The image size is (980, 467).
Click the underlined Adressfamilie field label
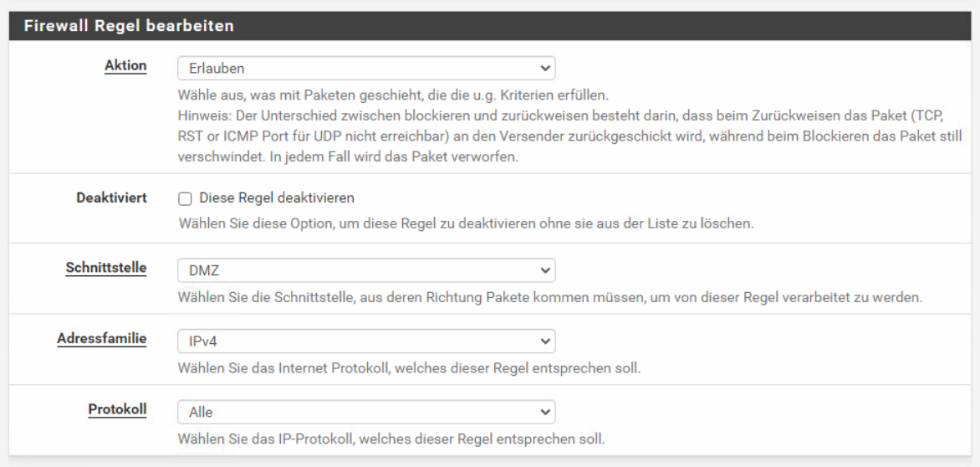pos(102,339)
